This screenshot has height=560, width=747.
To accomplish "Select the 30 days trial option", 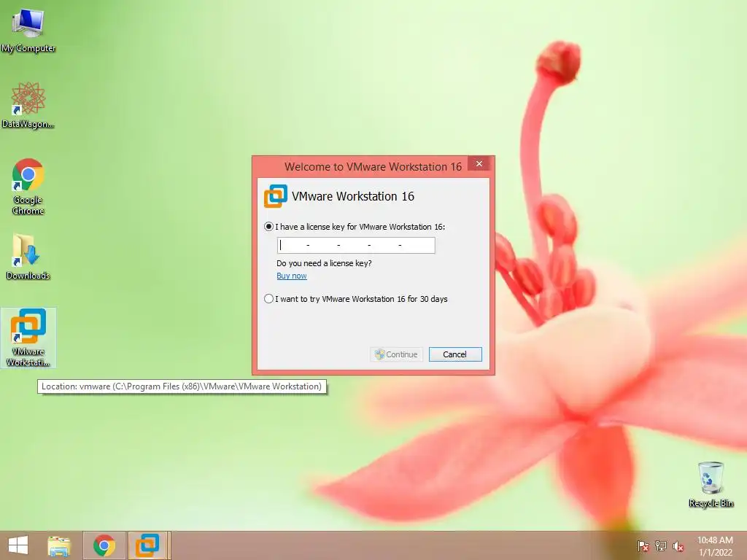I will click(x=268, y=298).
